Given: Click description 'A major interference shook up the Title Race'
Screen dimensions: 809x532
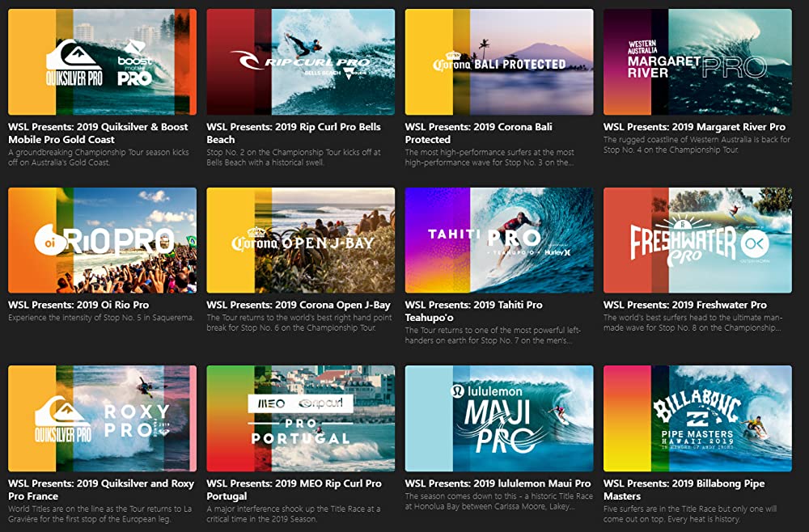Looking at the screenshot, I should pyautogui.click(x=294, y=513).
